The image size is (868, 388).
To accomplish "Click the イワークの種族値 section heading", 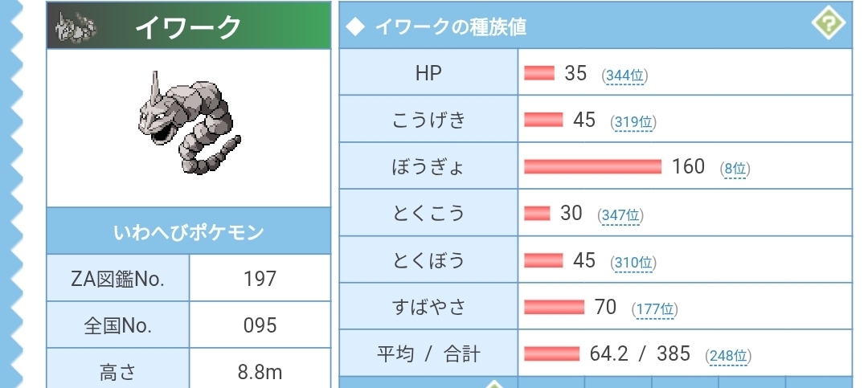I will (450, 27).
